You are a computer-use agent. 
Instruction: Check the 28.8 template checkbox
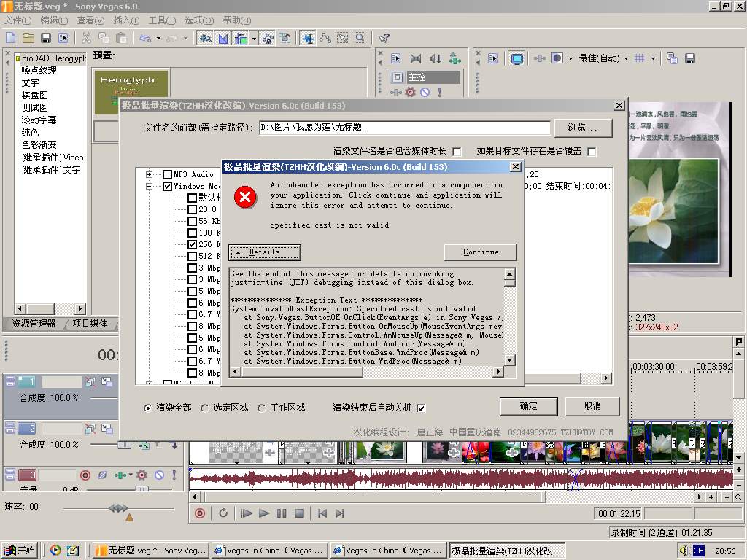192,209
